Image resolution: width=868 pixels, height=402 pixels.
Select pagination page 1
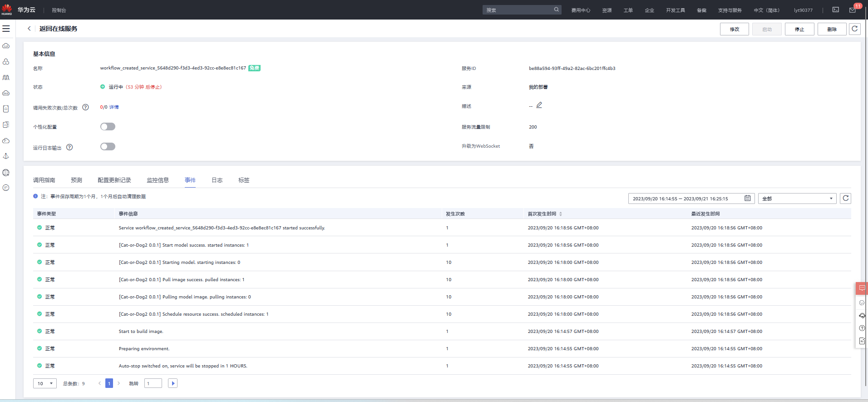[109, 383]
